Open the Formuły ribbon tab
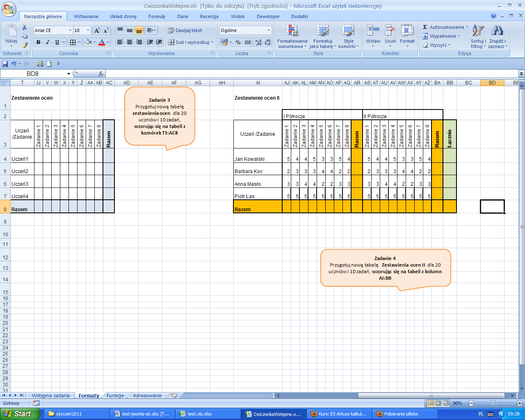525x420 pixels. click(157, 16)
